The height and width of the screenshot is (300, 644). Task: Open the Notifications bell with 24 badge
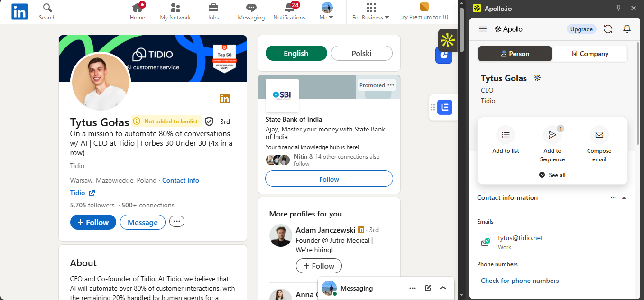click(x=289, y=8)
